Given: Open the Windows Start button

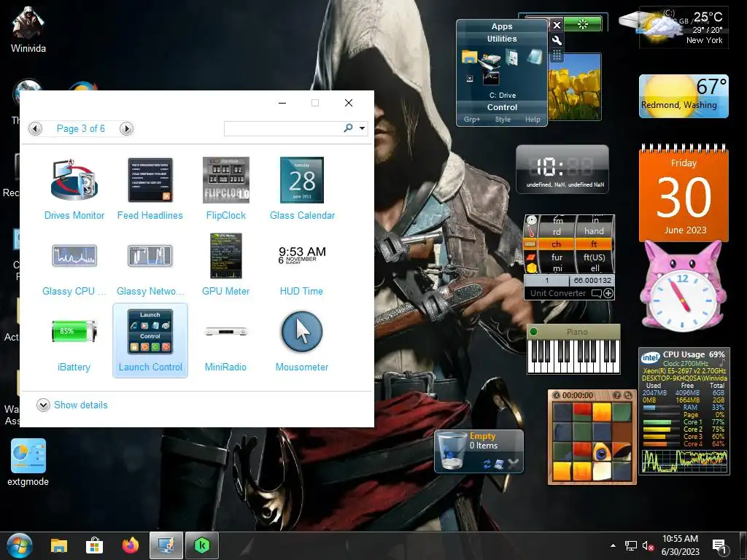Looking at the screenshot, I should coord(20,545).
